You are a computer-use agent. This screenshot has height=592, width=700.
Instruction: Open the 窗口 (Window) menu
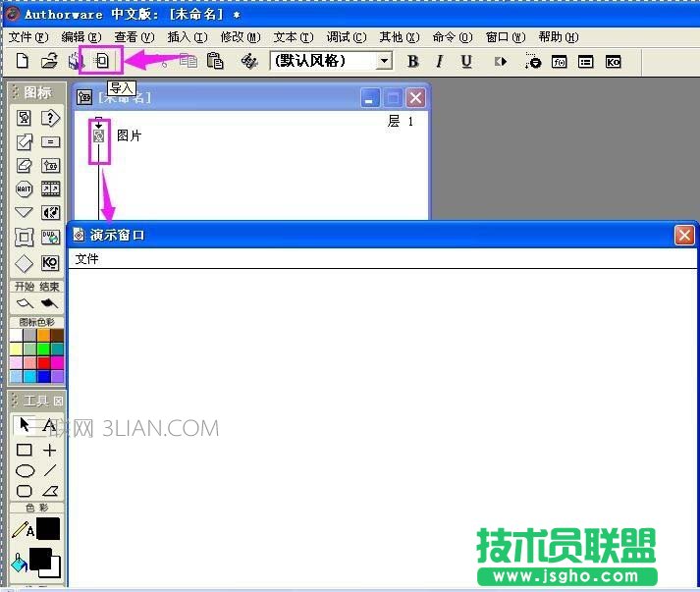pyautogui.click(x=506, y=37)
